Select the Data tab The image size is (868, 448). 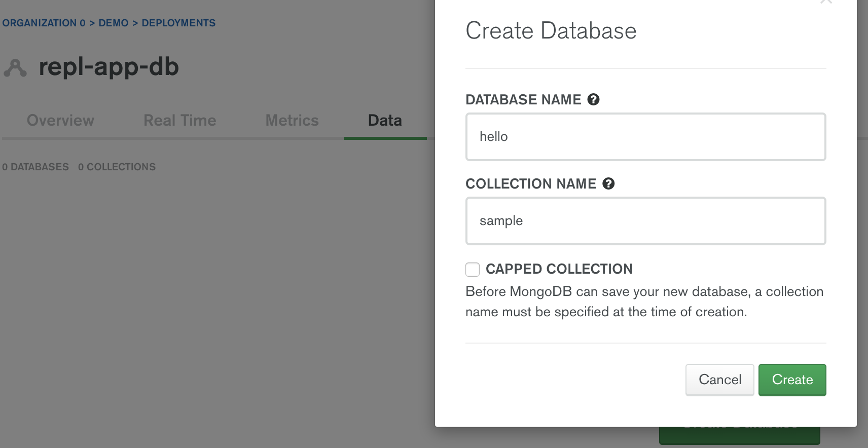[385, 120]
